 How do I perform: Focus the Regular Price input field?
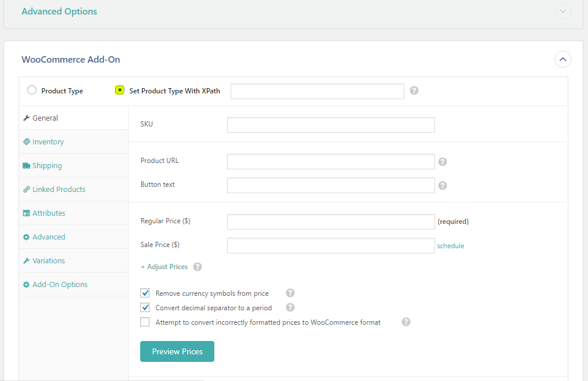331,222
